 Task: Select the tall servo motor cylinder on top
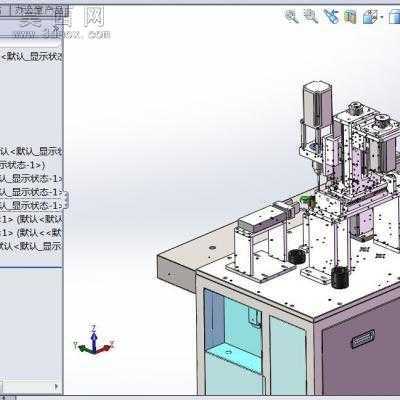click(317, 104)
